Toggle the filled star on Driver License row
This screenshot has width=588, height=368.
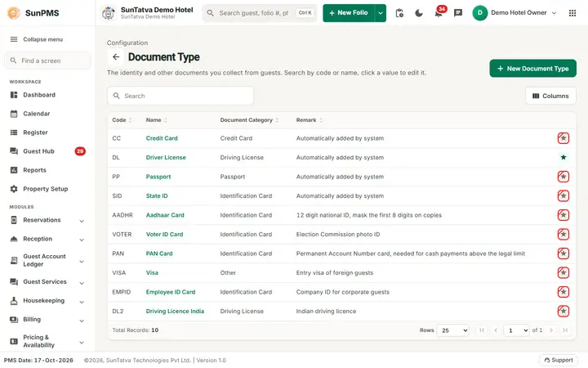click(x=563, y=157)
